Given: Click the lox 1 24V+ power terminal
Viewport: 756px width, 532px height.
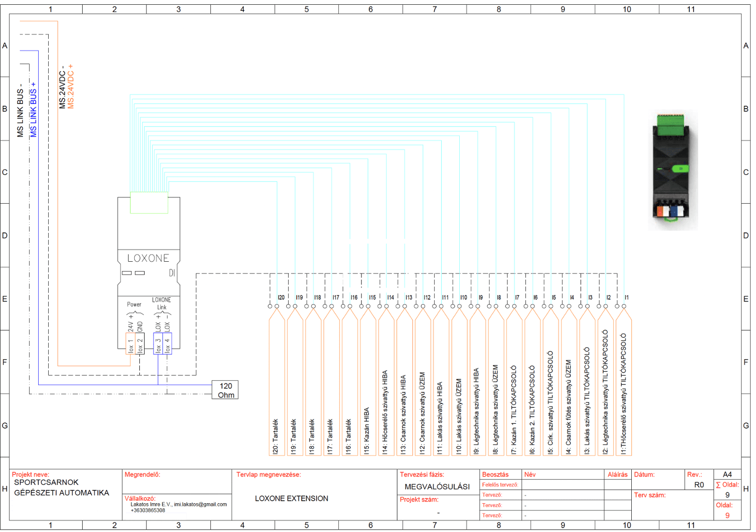Looking at the screenshot, I should pos(130,343).
